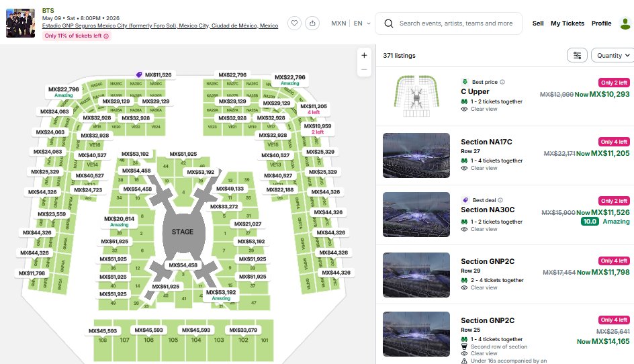Select the MX$21,027 price marker

click(x=248, y=224)
